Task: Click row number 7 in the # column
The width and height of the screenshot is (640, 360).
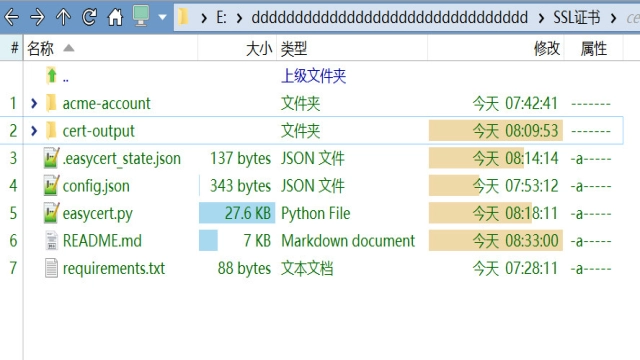Action: (x=13, y=268)
